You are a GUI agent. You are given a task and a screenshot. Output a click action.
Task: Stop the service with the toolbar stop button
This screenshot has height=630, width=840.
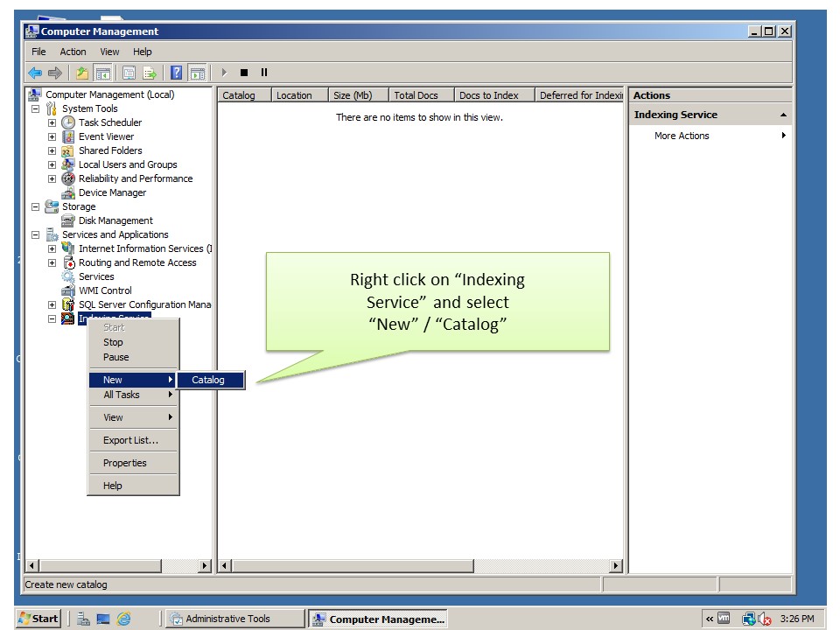[x=244, y=73]
